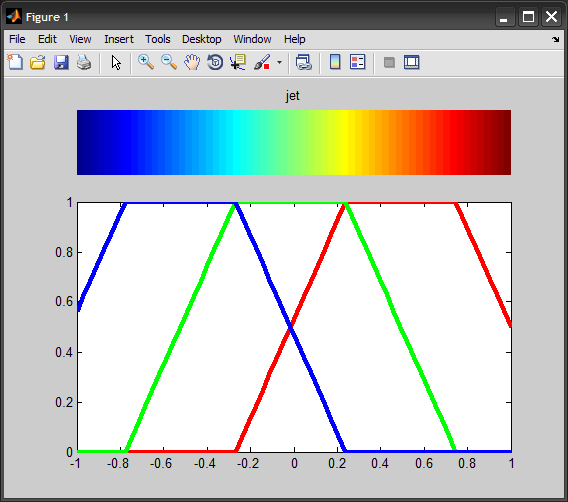The image size is (568, 502).
Task: Activate the Rotate 3D tool
Action: pyautogui.click(x=215, y=62)
